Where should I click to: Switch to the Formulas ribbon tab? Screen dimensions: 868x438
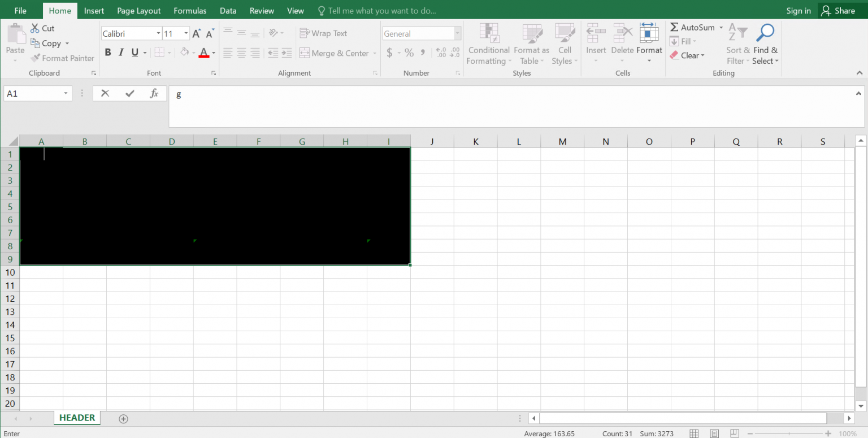tap(190, 10)
